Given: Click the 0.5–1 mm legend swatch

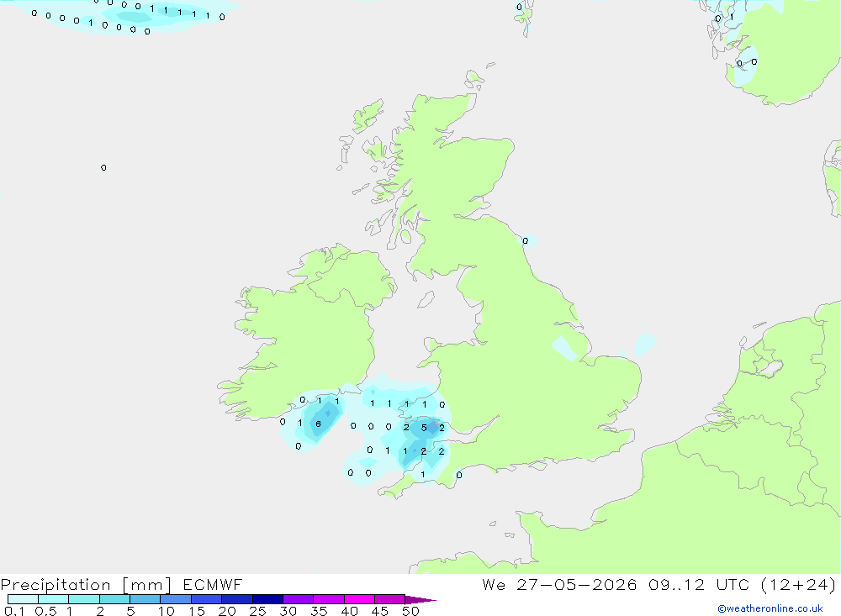Looking at the screenshot, I should click(x=54, y=599).
